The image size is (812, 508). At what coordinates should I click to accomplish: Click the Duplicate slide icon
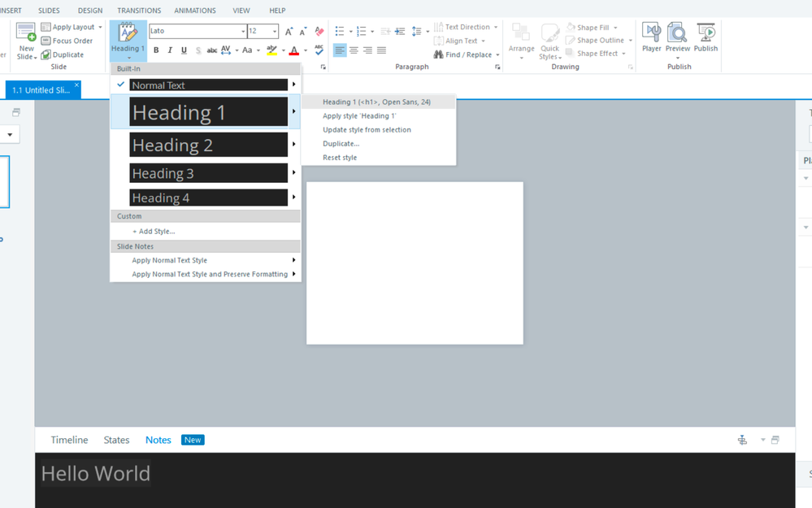click(46, 54)
